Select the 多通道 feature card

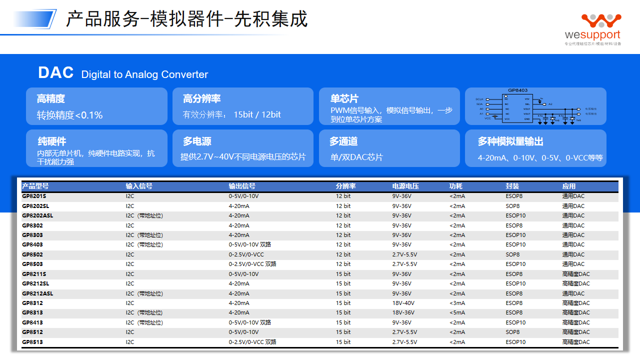tap(389, 148)
